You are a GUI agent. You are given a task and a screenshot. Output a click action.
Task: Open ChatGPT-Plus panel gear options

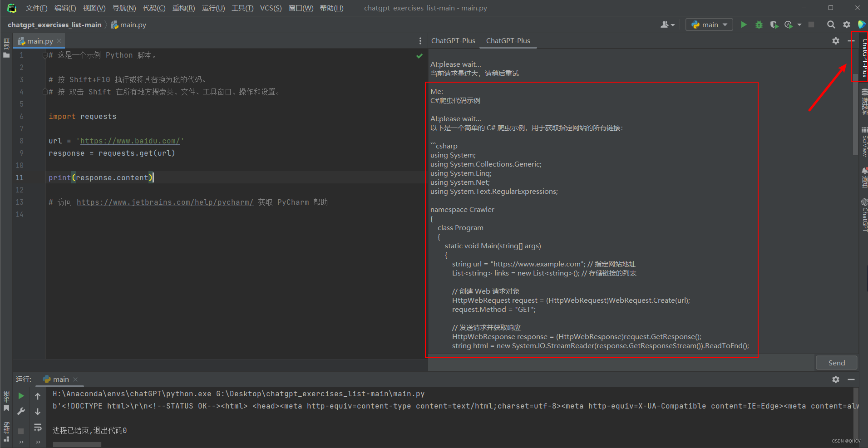[836, 41]
